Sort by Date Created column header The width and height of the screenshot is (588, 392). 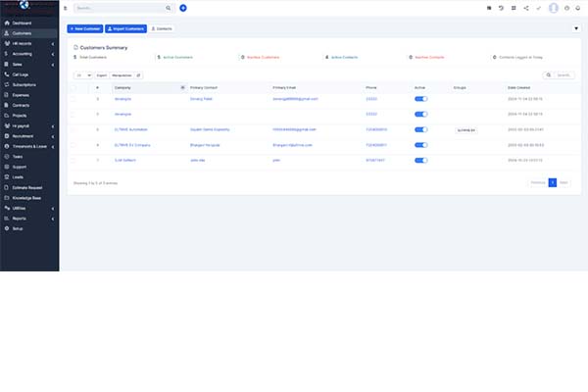coord(518,87)
